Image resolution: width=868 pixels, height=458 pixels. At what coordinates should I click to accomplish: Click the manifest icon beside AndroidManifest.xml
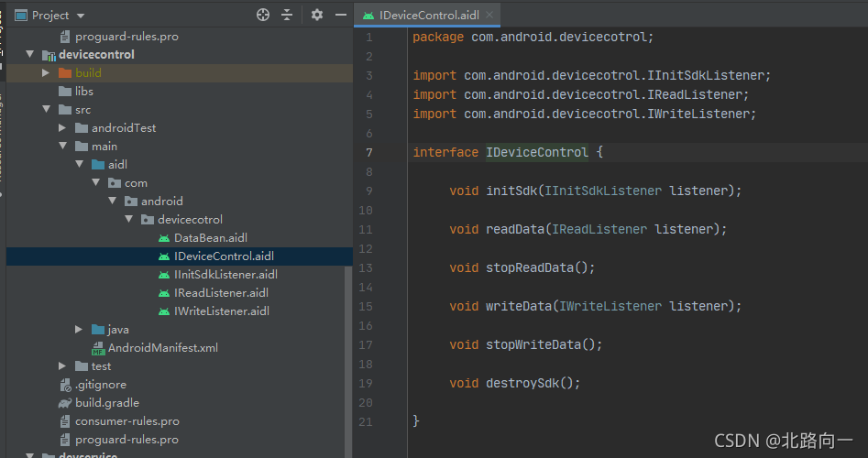98,348
